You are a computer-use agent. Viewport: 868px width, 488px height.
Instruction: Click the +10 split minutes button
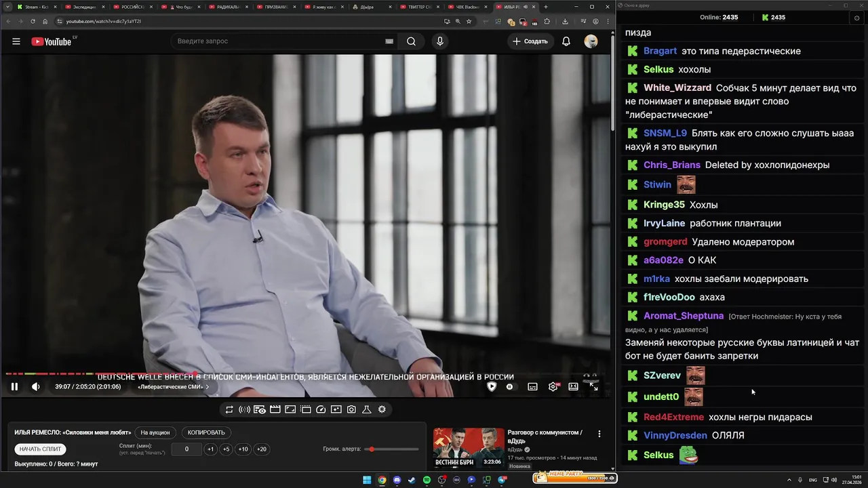[x=243, y=449]
